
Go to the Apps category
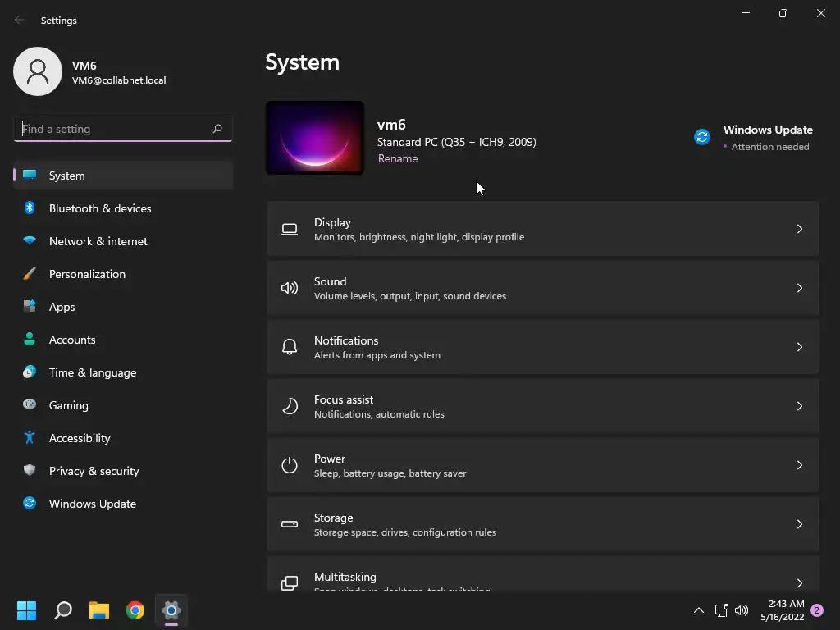point(62,307)
